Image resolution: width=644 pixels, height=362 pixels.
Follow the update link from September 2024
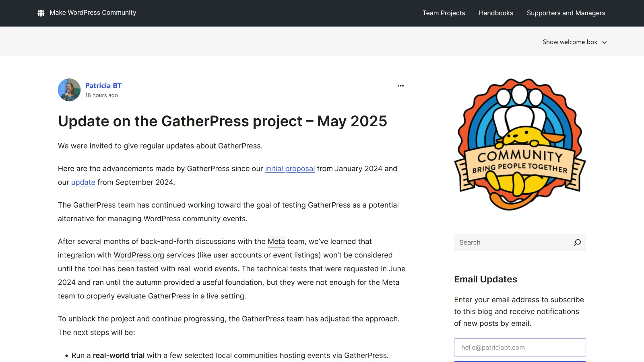point(83,182)
